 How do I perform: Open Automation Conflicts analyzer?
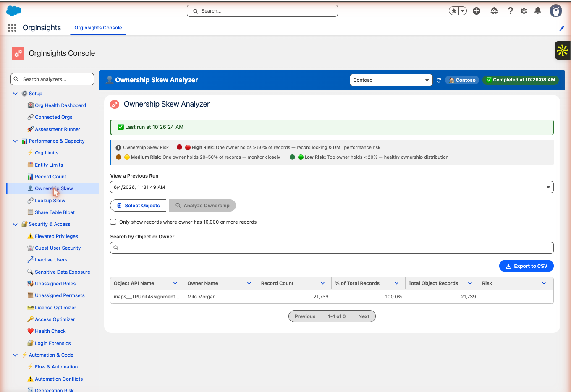click(59, 379)
